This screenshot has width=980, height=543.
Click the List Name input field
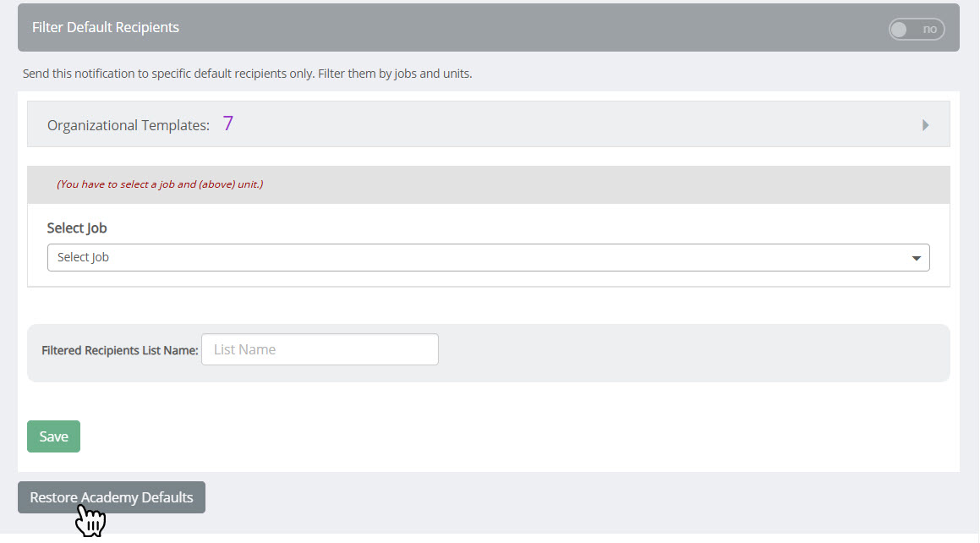coord(320,349)
